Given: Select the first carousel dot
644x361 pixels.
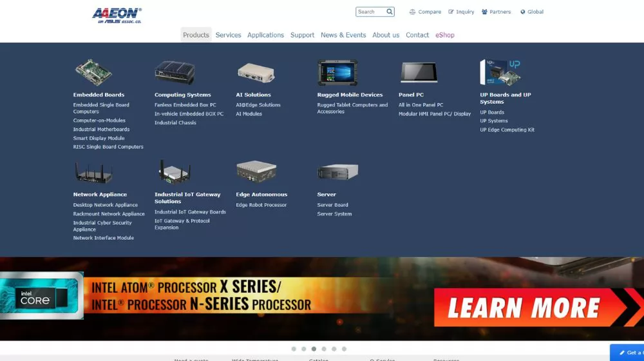Looking at the screenshot, I should 294,349.
